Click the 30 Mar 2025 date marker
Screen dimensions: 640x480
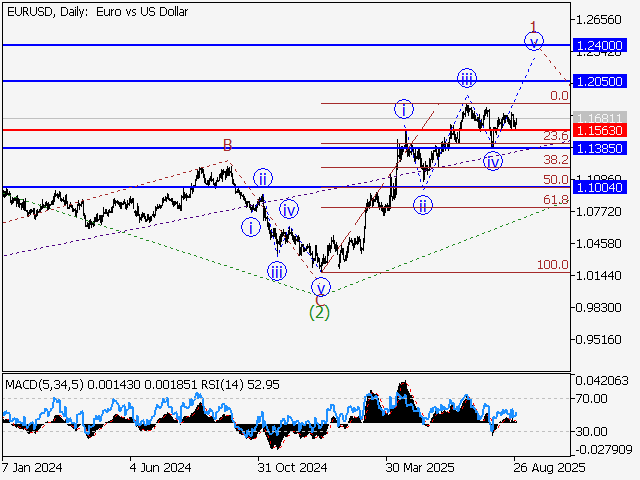414,467
